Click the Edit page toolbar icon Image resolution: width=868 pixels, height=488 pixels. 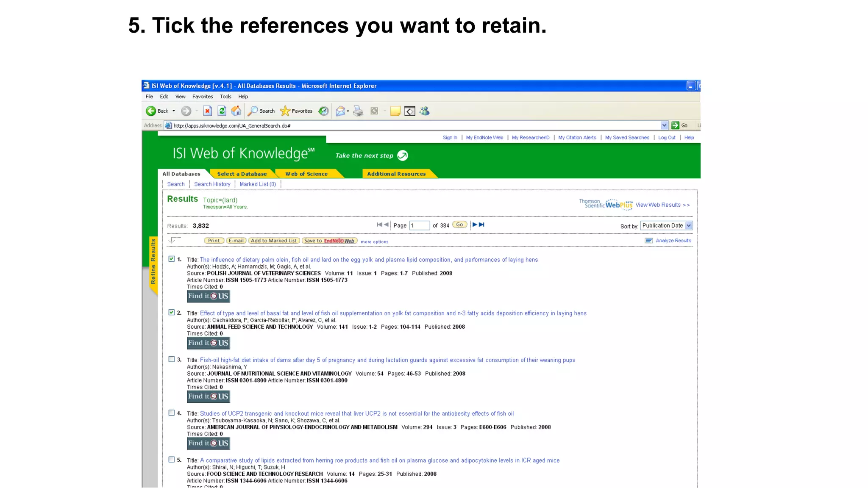pos(374,111)
